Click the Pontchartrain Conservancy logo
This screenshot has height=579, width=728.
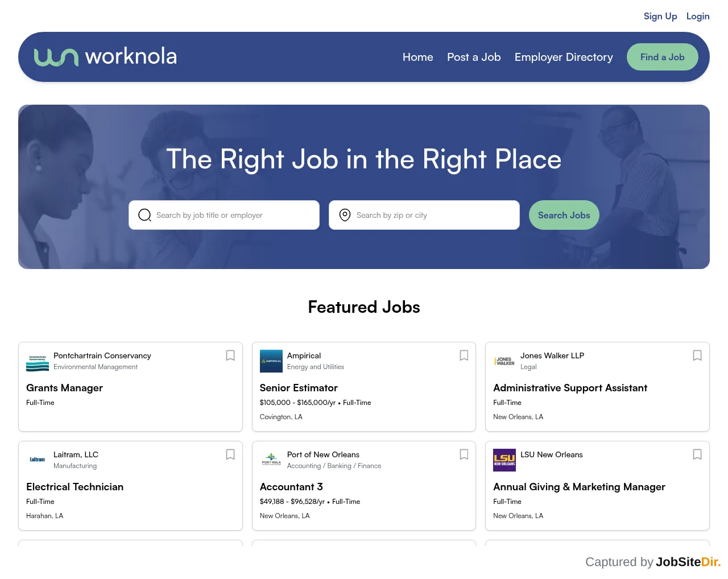(38, 361)
